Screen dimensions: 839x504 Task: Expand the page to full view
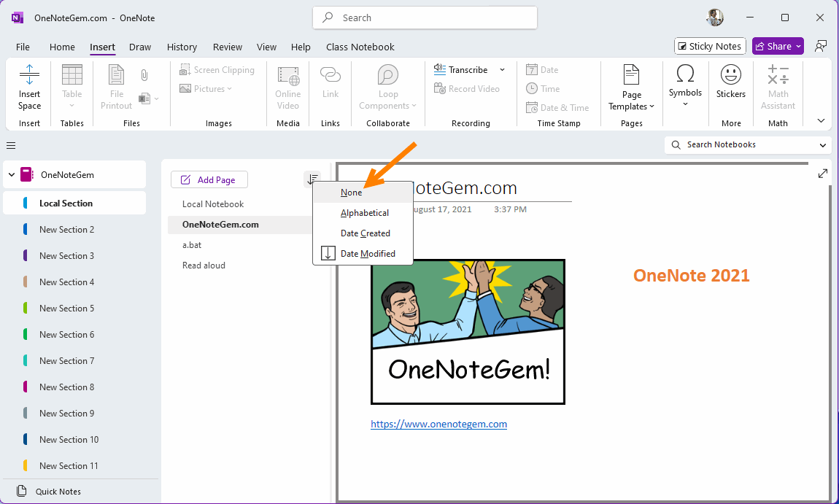tap(823, 174)
